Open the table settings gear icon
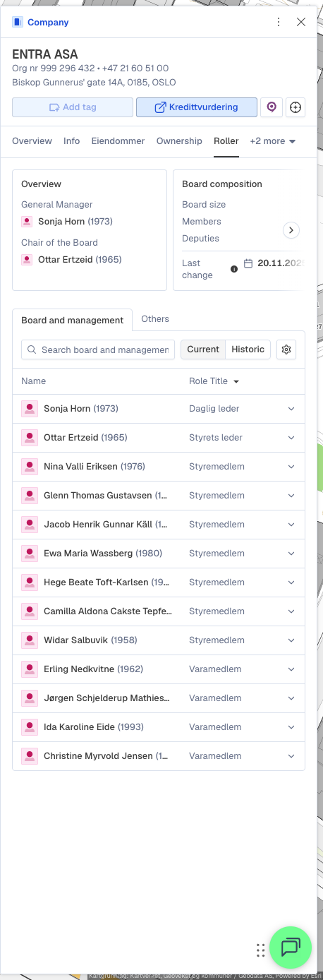Image resolution: width=323 pixels, height=980 pixels. click(x=286, y=349)
